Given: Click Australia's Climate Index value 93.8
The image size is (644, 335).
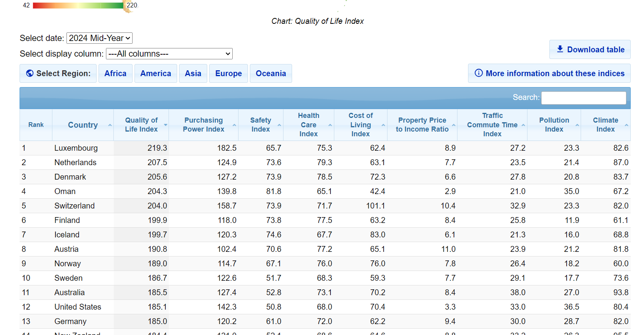Looking at the screenshot, I should coord(621,292).
